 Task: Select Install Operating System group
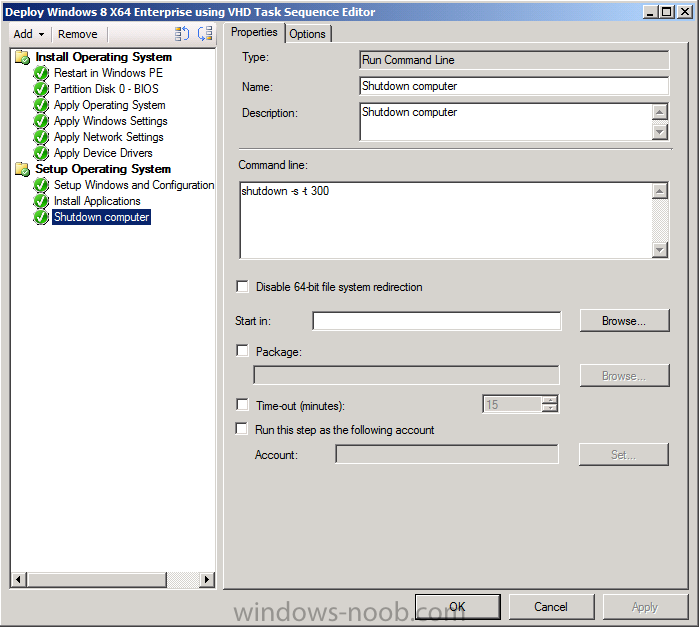103,57
